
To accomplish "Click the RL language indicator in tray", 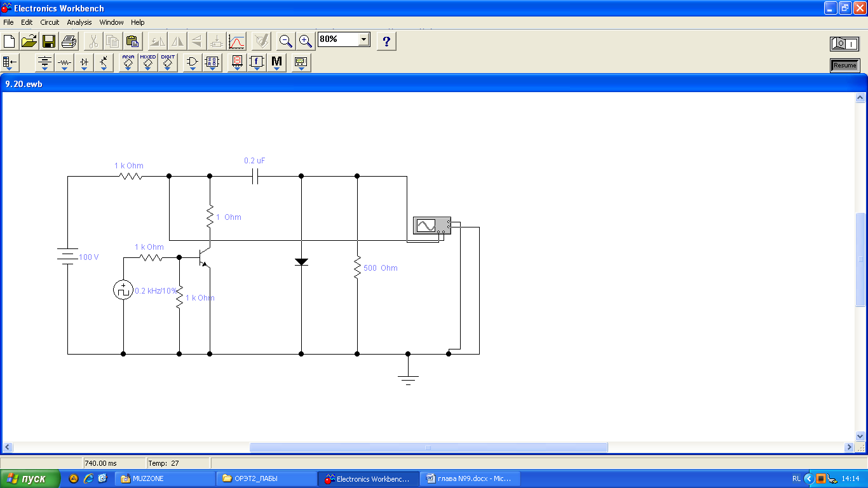I will coord(796,478).
